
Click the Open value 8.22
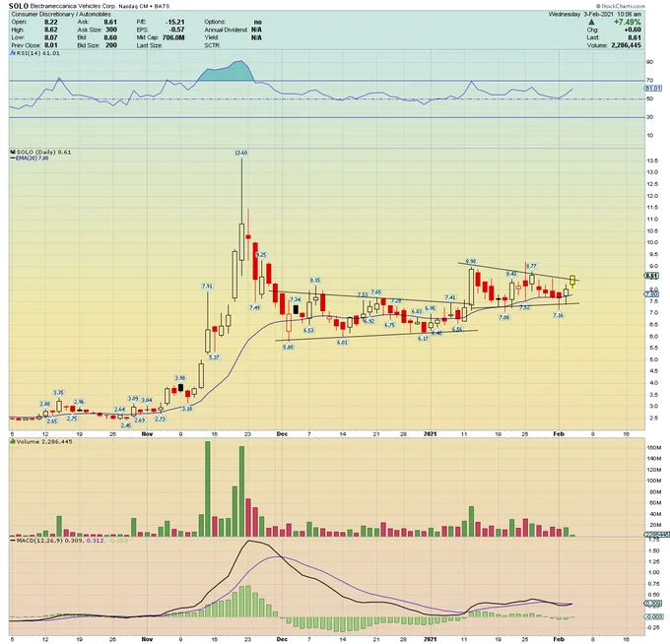pos(51,22)
